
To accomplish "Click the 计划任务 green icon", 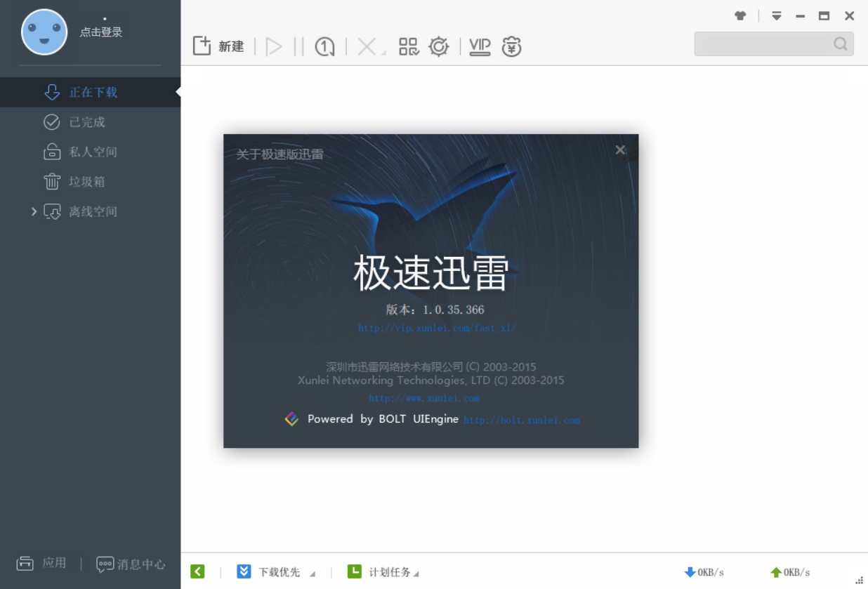I will coord(355,571).
